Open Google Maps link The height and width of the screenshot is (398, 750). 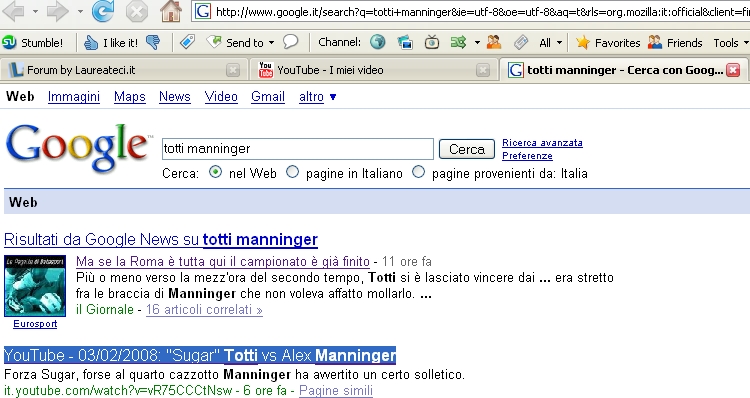(130, 97)
